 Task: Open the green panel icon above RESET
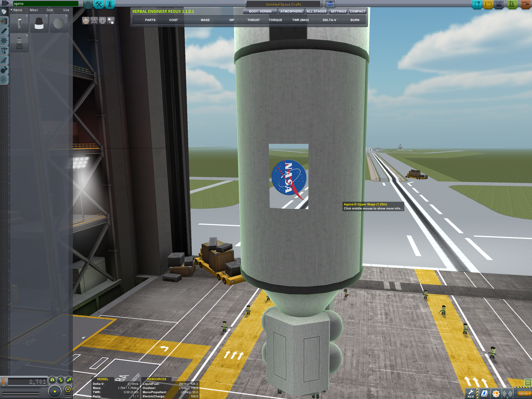click(528, 383)
